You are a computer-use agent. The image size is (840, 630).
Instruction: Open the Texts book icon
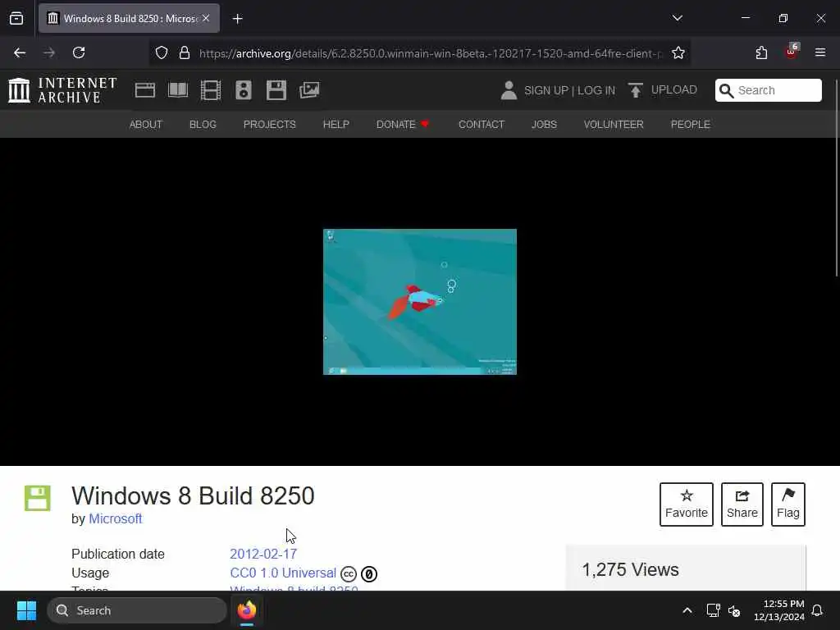coord(178,90)
